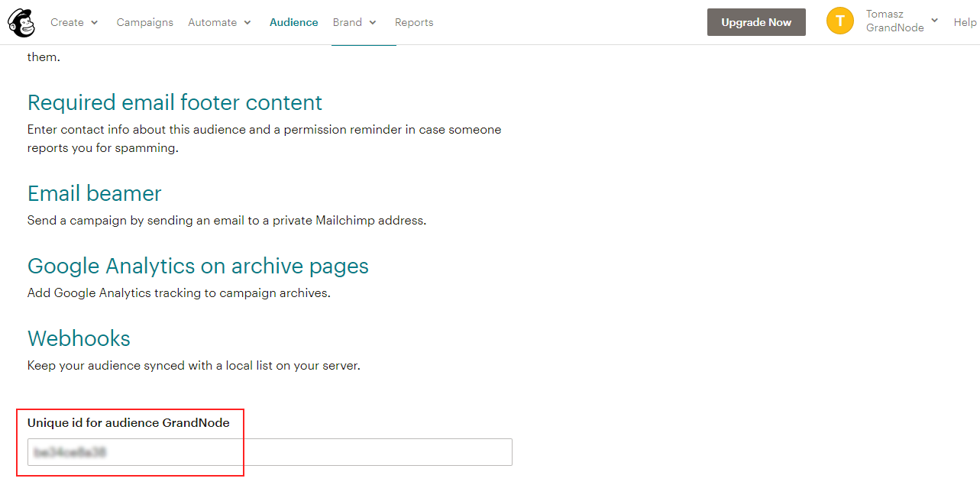Image resolution: width=980 pixels, height=488 pixels.
Task: Open Google Analytics on archive pages
Action: (198, 266)
